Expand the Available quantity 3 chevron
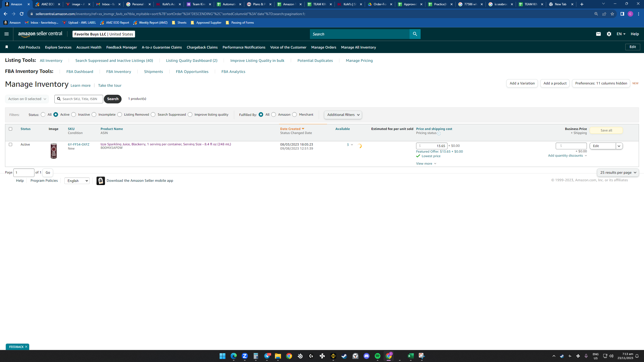This screenshot has width=644, height=362. (352, 145)
